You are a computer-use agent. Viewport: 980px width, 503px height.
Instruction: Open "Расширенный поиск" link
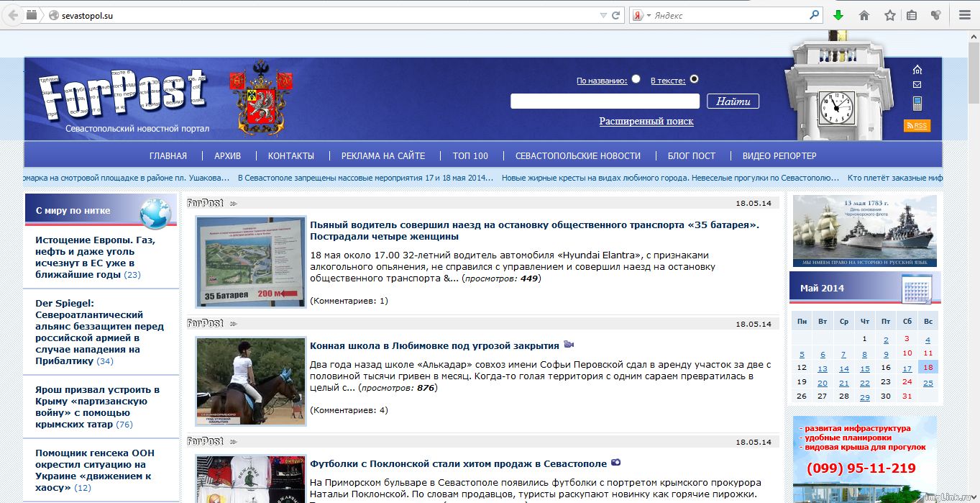click(646, 121)
